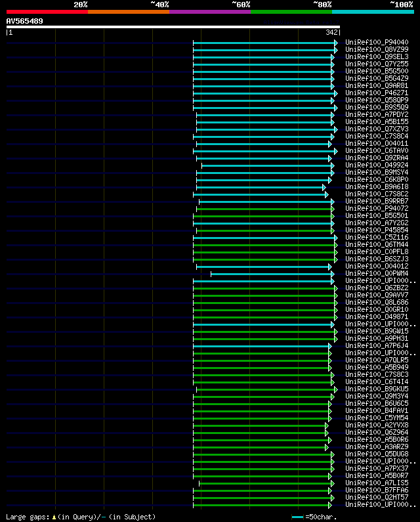The height and width of the screenshot is (522, 420).
Task: Select the UniRef100_O04011 label
Action: (x=377, y=144)
